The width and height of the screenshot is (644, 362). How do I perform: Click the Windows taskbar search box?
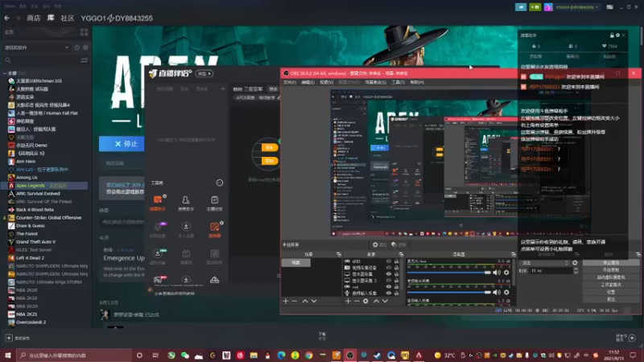pos(74,355)
